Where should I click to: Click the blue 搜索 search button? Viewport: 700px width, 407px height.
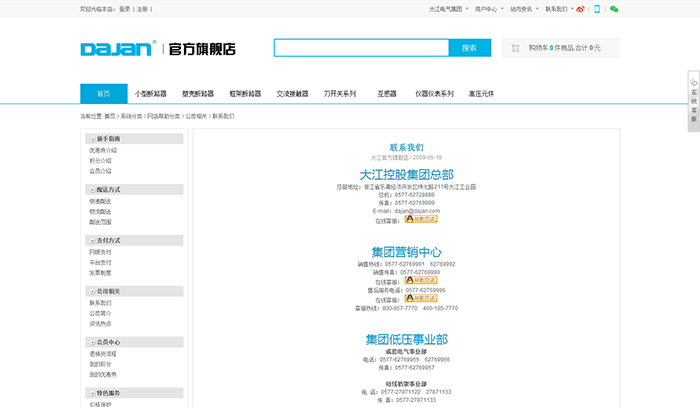point(470,48)
